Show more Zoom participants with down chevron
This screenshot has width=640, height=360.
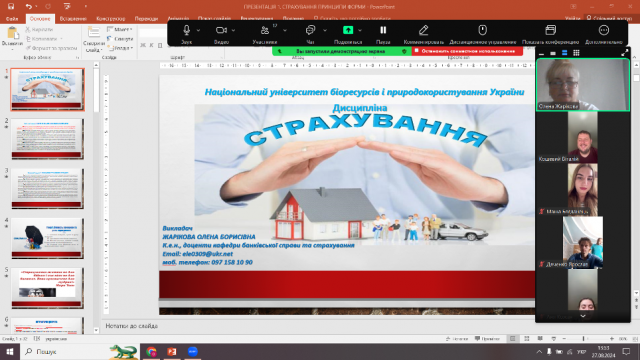[x=583, y=316]
